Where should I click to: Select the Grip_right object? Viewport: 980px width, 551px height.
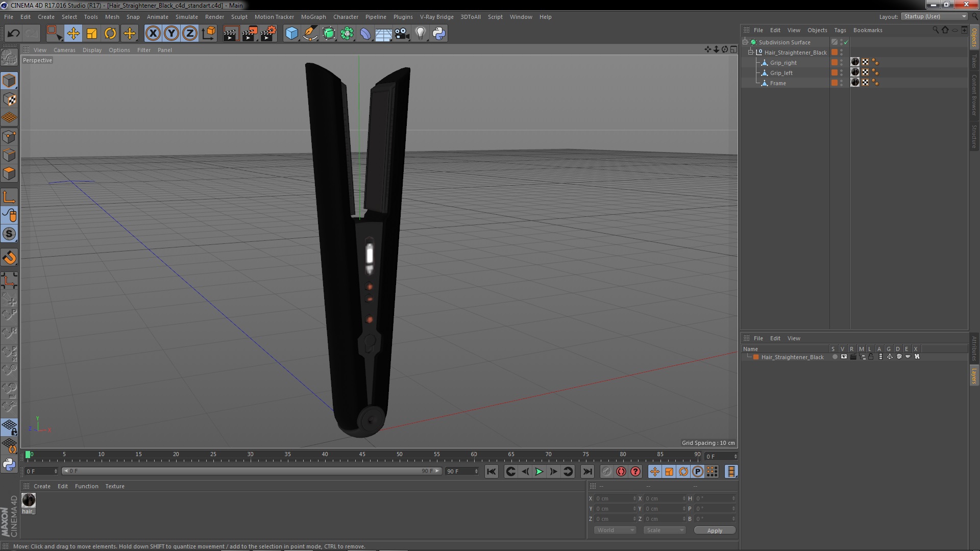[783, 63]
